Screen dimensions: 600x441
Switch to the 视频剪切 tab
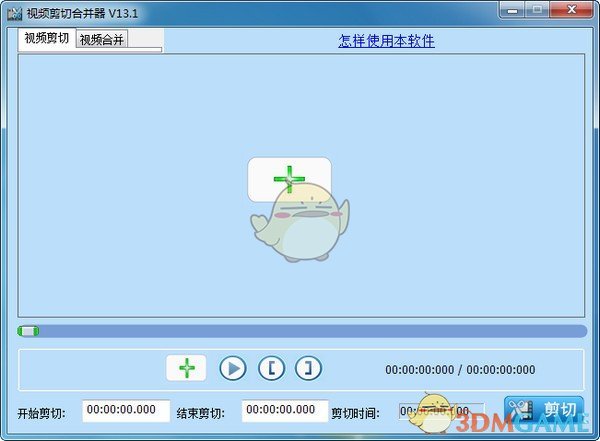[x=47, y=38]
